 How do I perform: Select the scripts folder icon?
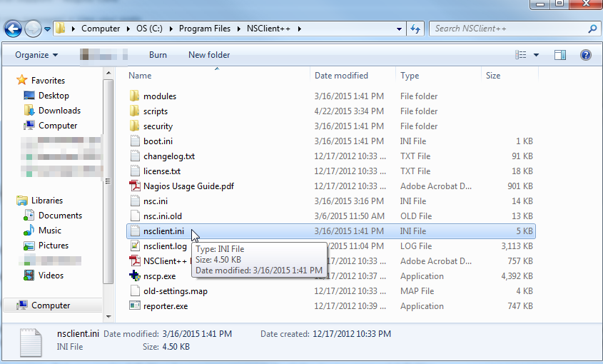point(134,111)
